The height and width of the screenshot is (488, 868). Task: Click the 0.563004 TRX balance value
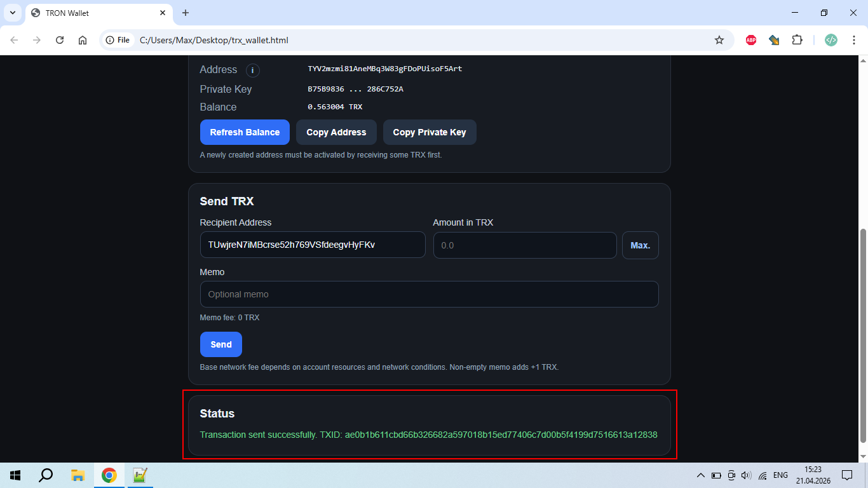click(x=335, y=107)
